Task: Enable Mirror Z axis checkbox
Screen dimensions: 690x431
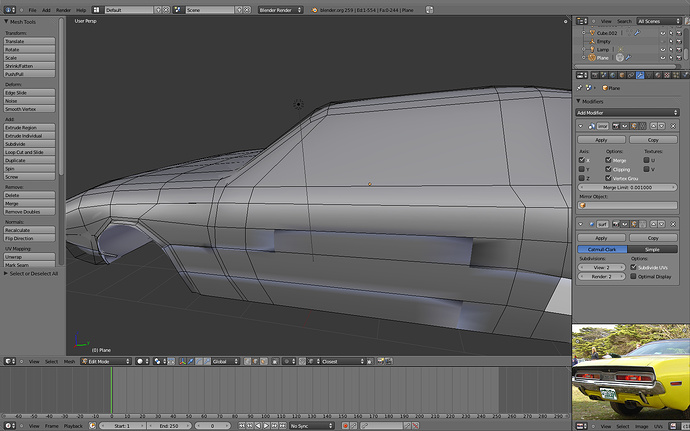Action: click(x=582, y=178)
